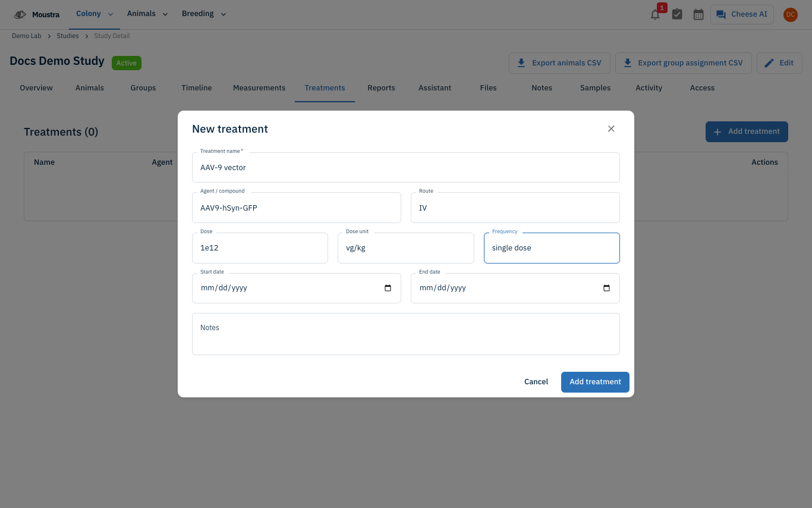
Task: Open the notifications bell icon
Action: pyautogui.click(x=655, y=15)
